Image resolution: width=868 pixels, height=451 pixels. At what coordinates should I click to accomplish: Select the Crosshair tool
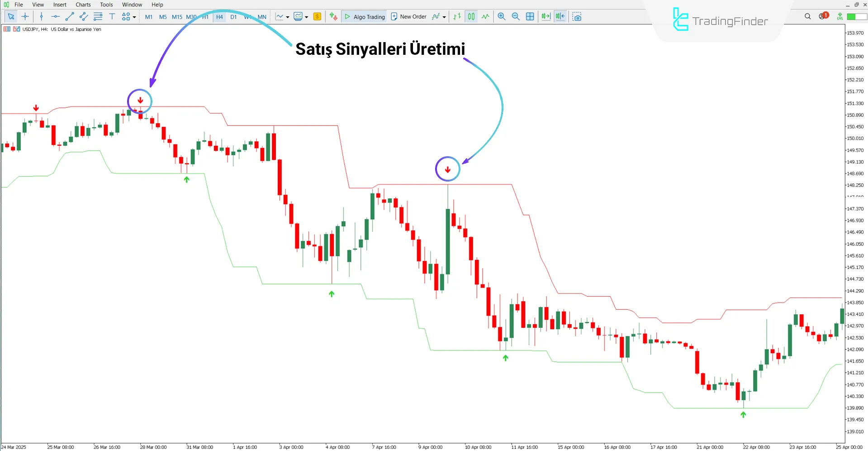[25, 16]
